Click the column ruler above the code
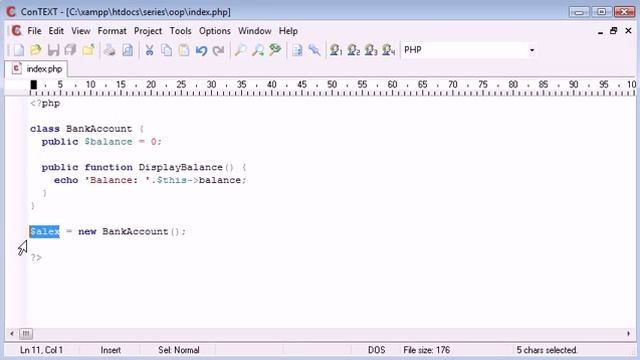 333,87
